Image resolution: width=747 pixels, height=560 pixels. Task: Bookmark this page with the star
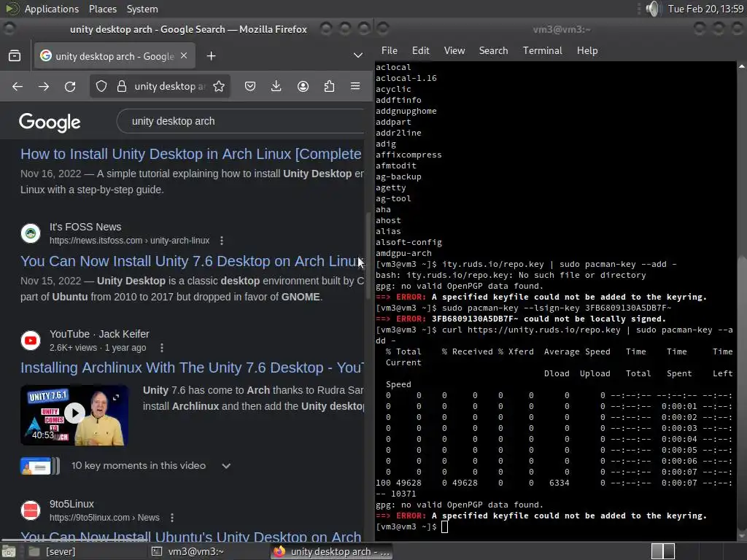[219, 86]
